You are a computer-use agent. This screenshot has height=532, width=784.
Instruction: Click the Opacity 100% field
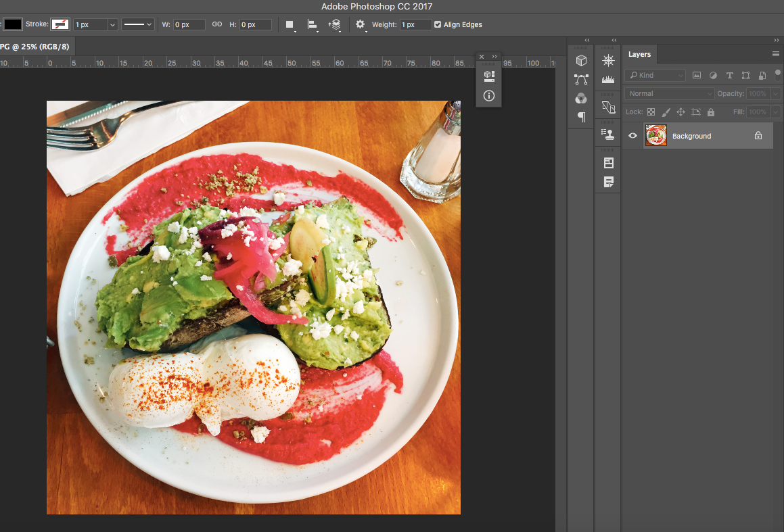point(758,93)
